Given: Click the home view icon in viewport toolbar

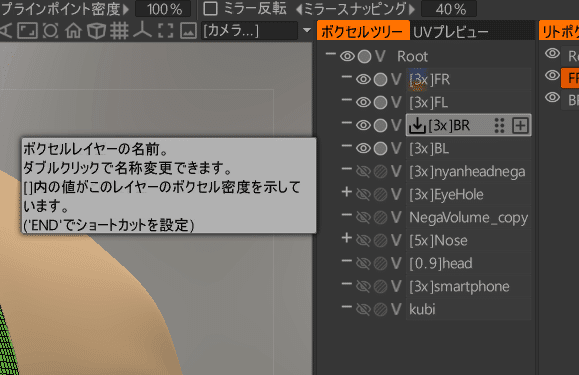Looking at the screenshot, I should pos(73,31).
